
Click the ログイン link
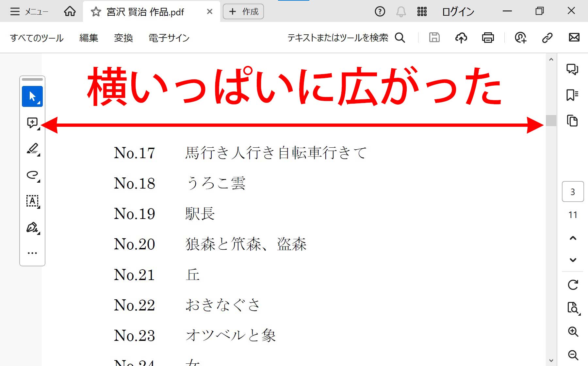point(458,12)
